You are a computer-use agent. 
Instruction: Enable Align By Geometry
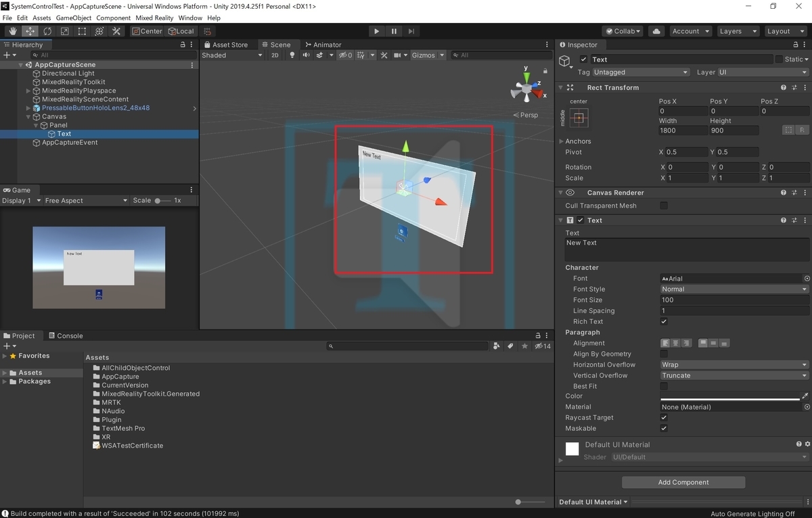[664, 354]
